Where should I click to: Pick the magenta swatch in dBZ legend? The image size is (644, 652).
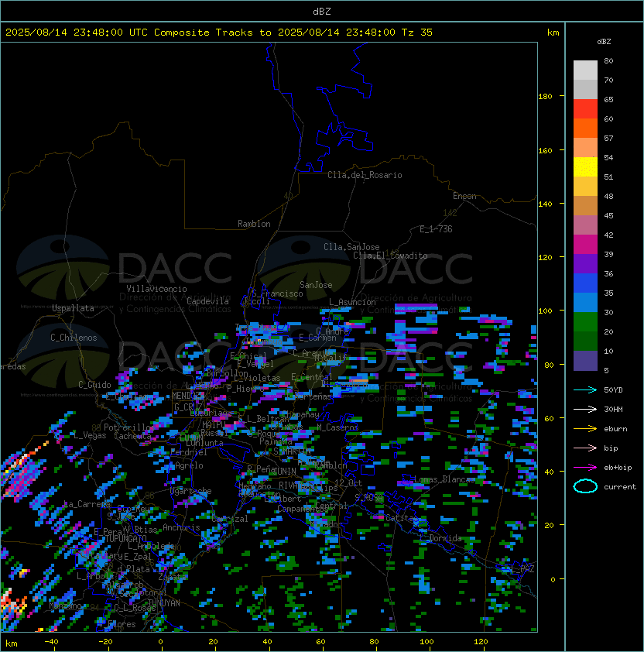coord(585,245)
